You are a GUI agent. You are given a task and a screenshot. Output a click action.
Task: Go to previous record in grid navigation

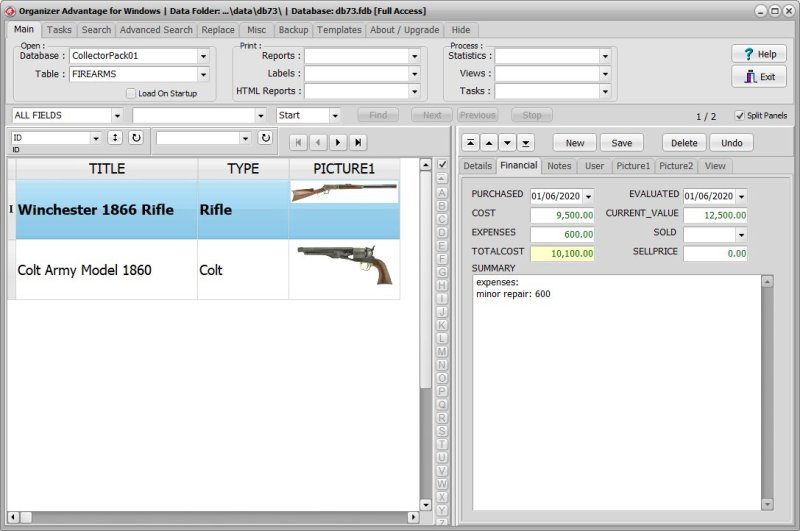point(318,143)
